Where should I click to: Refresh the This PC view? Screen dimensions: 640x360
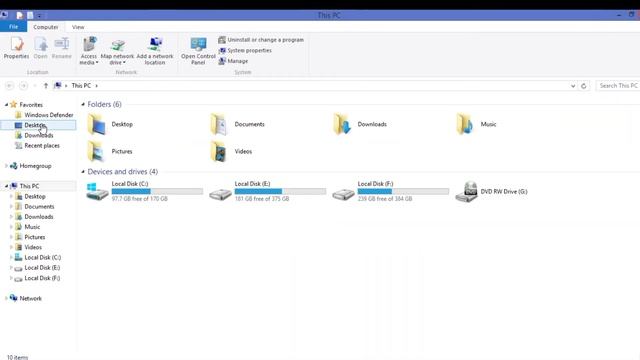pyautogui.click(x=584, y=86)
